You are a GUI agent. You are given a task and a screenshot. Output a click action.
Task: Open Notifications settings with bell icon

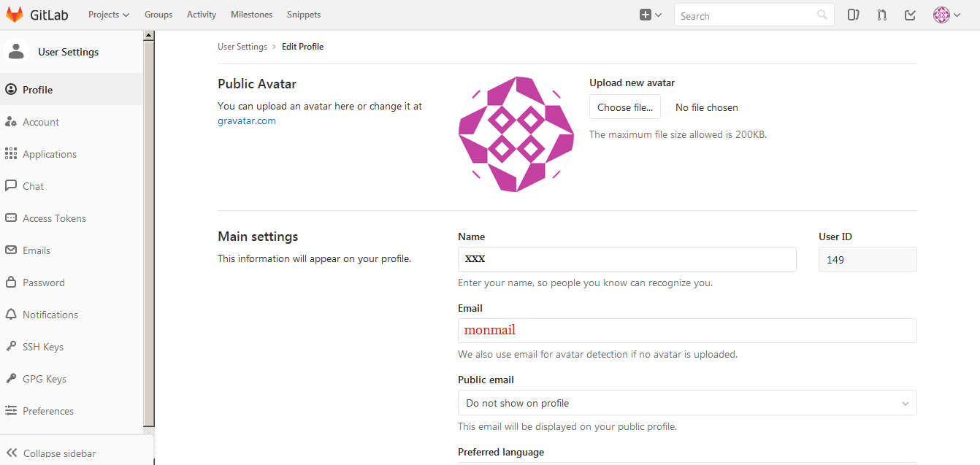click(50, 315)
